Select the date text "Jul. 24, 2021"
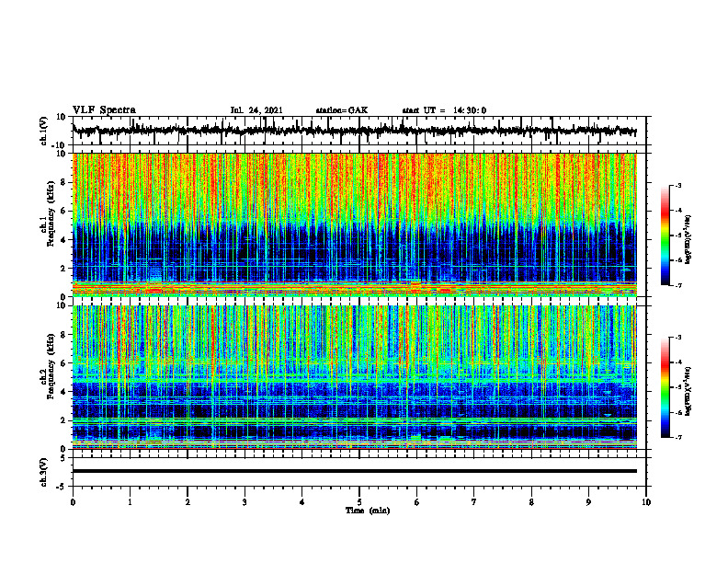728x563 pixels. tap(256, 110)
